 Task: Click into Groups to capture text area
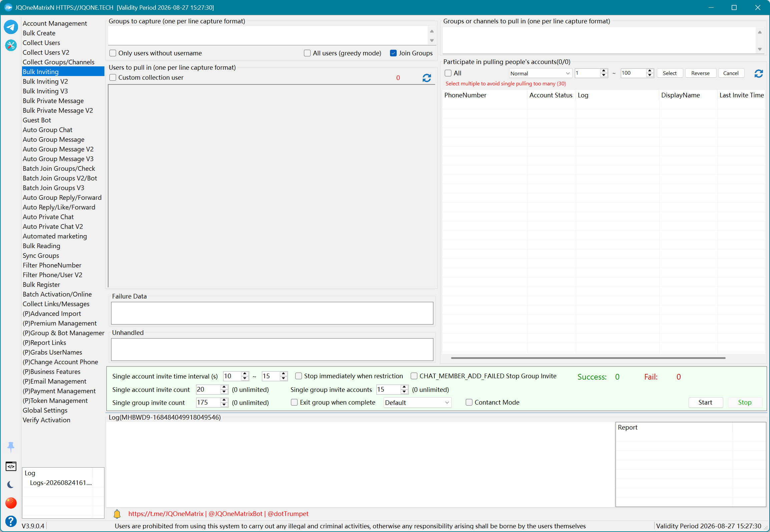pos(268,35)
